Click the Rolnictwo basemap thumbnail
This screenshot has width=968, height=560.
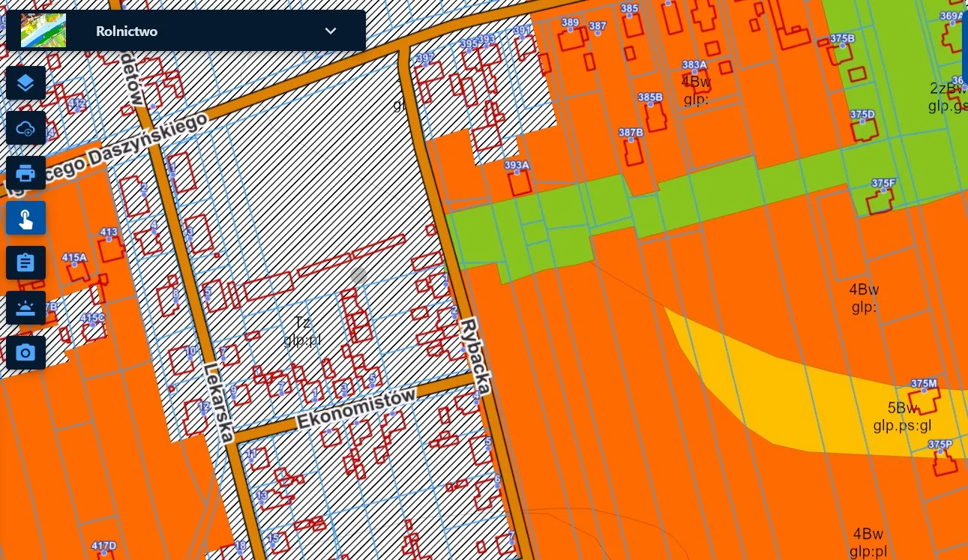(43, 31)
